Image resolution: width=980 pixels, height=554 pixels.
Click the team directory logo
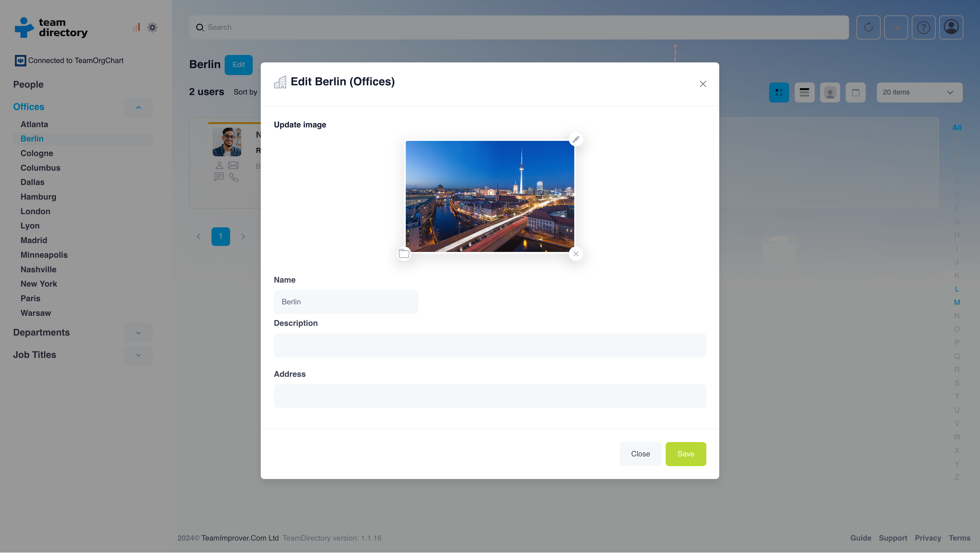click(51, 27)
